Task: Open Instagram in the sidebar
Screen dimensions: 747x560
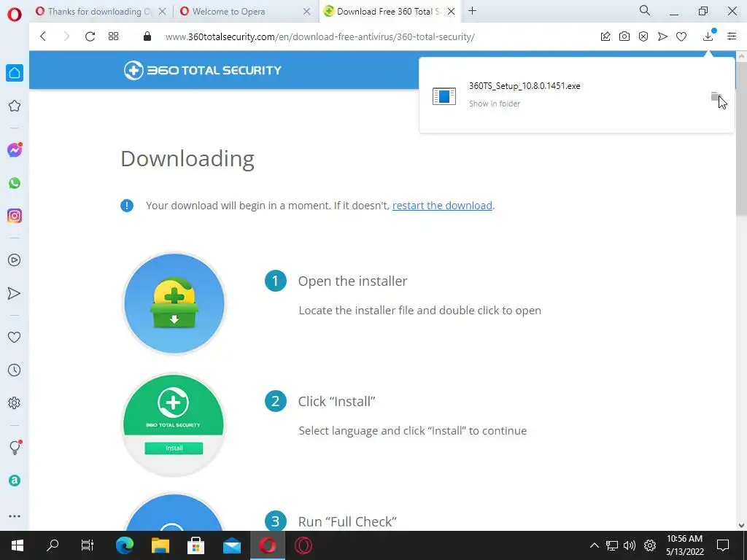Action: pyautogui.click(x=15, y=216)
